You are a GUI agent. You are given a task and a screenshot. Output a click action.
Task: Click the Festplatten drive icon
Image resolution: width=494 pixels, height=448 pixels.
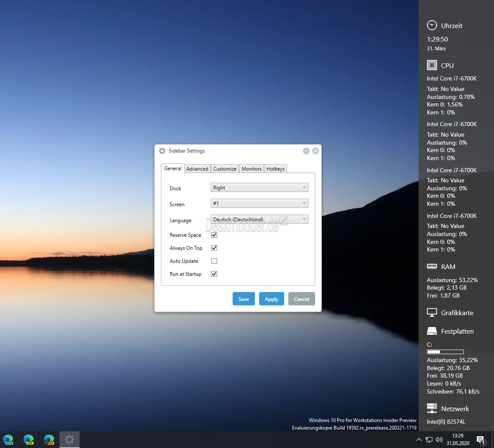click(432, 331)
